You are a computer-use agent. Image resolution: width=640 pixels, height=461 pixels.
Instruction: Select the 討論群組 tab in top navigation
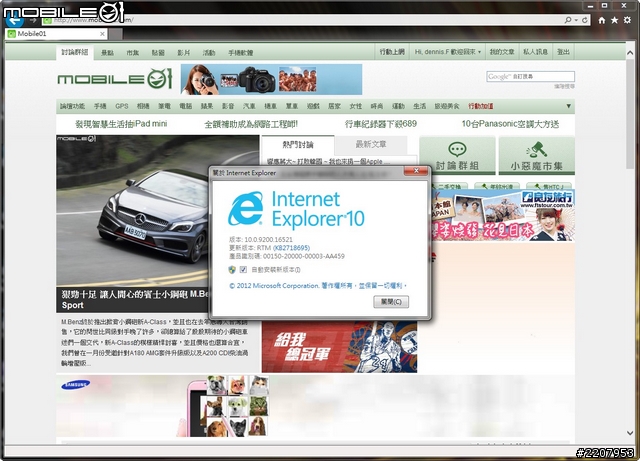[x=75, y=52]
